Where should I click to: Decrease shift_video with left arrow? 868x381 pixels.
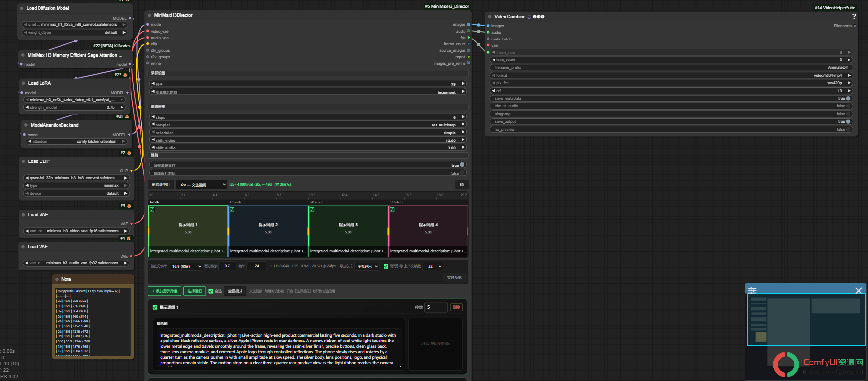coord(153,140)
